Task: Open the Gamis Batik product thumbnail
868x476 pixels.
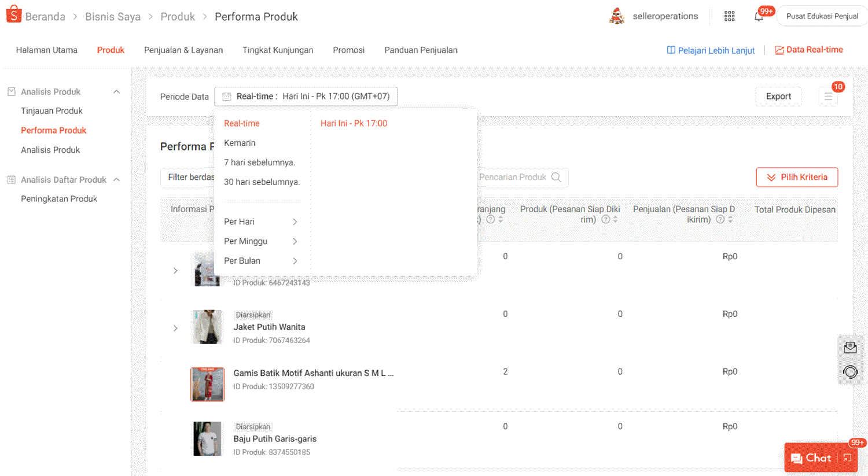Action: (x=207, y=384)
